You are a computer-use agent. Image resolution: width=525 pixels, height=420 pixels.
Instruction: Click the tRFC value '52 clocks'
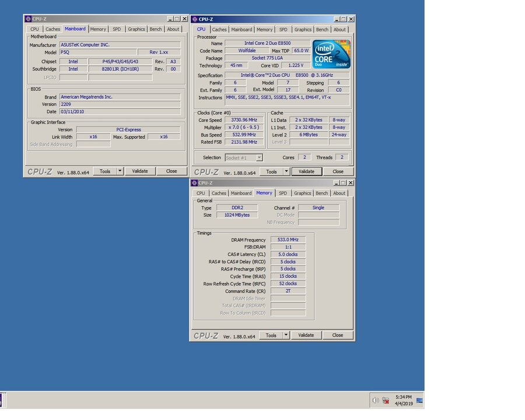(x=288, y=283)
